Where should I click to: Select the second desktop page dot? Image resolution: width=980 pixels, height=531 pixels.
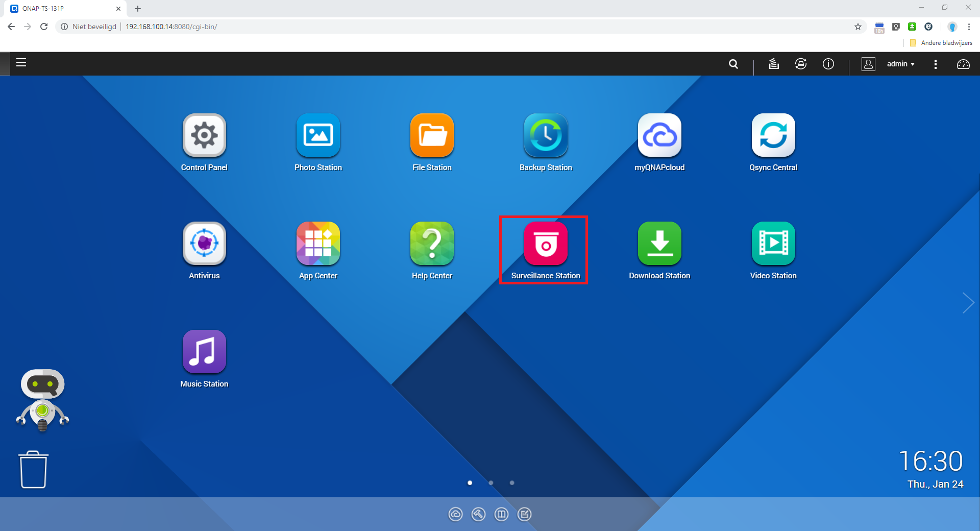[x=491, y=482]
